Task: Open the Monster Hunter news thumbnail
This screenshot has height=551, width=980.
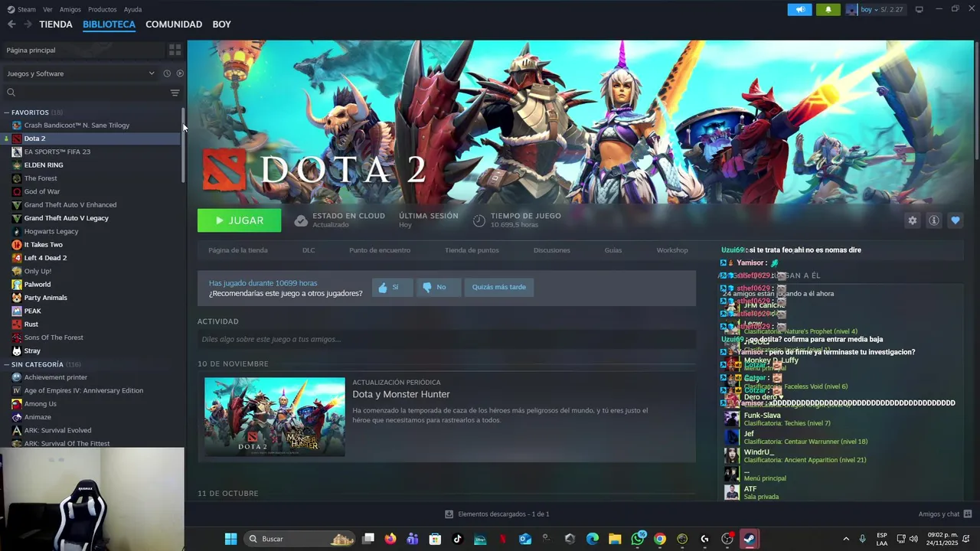Action: click(x=275, y=417)
